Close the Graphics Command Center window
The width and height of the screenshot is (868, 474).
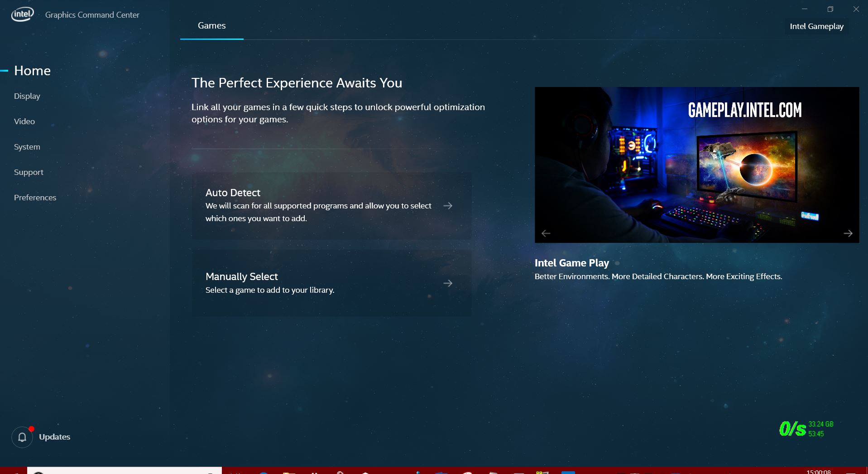[x=856, y=9]
